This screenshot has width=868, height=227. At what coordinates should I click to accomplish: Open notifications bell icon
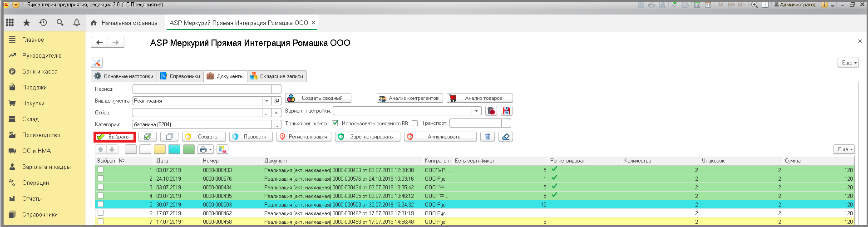77,23
